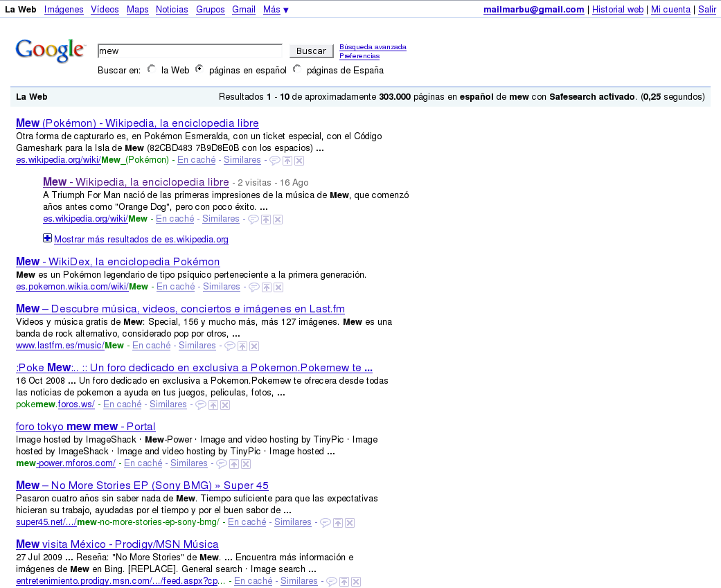The width and height of the screenshot is (721, 588).
Task: Open Gmail from the top navigation
Action: (244, 10)
